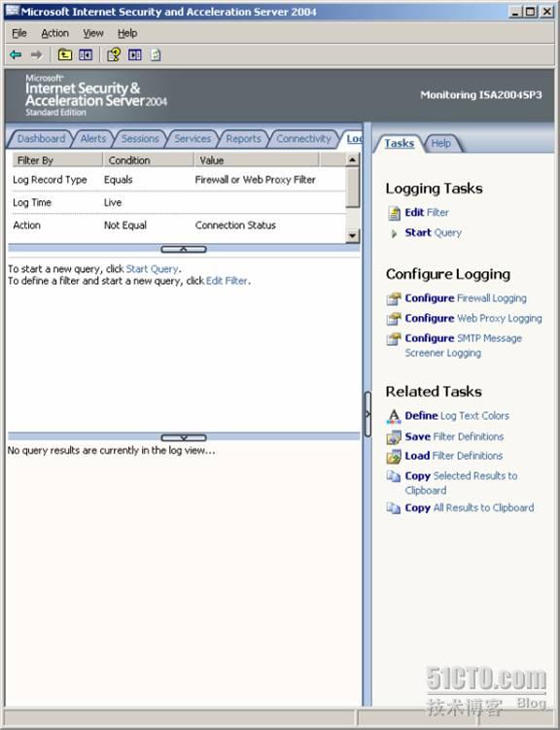
Task: Switch to the Sessions tab
Action: click(x=140, y=139)
